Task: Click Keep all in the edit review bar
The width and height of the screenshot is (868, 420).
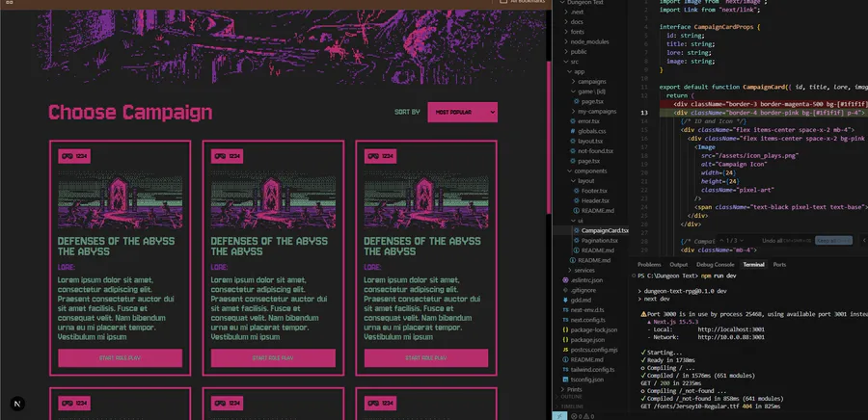Action: point(833,241)
